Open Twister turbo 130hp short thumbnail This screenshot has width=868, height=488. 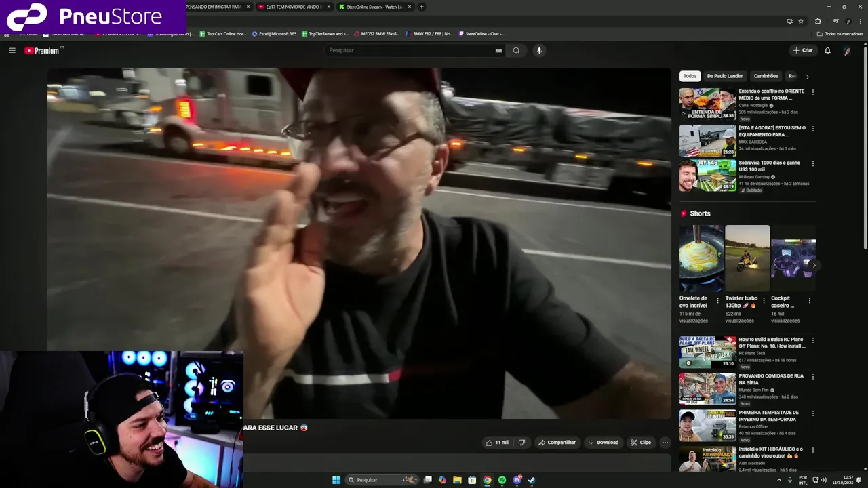tap(747, 258)
